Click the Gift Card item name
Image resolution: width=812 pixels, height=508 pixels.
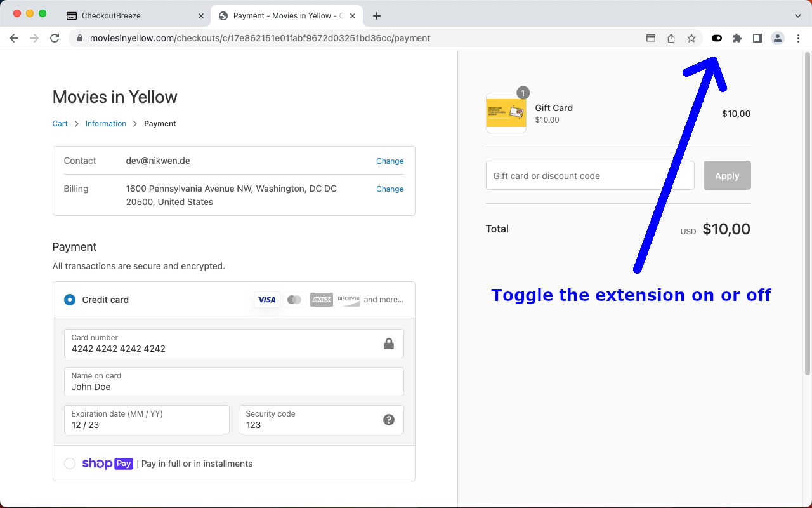(x=554, y=108)
